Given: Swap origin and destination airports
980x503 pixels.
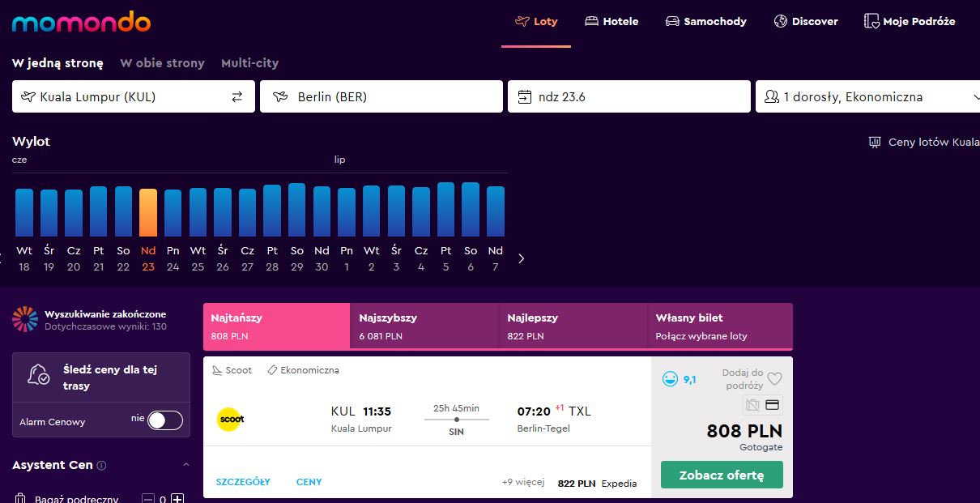Looking at the screenshot, I should pyautogui.click(x=237, y=97).
